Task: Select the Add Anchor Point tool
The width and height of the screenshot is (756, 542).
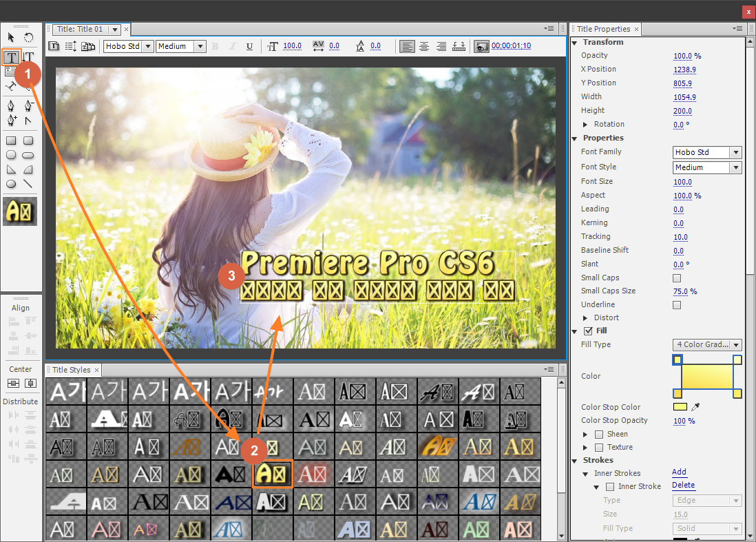Action: [11, 121]
